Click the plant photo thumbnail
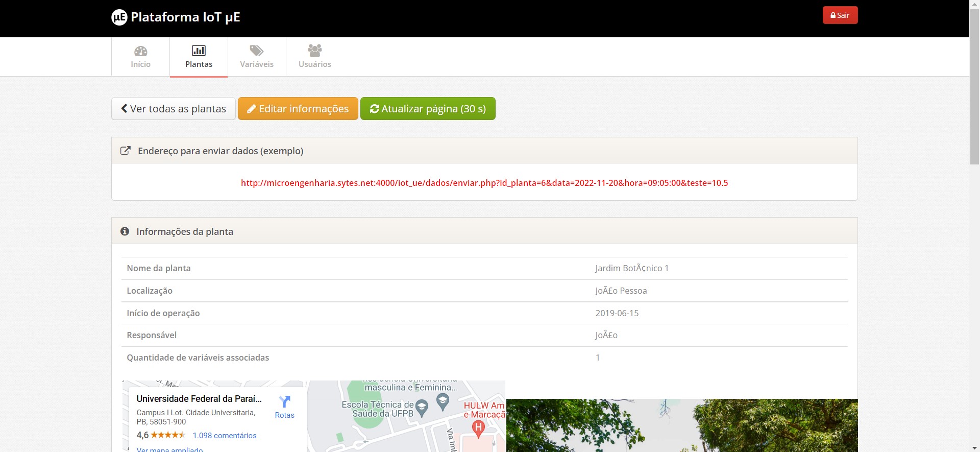 point(681,425)
